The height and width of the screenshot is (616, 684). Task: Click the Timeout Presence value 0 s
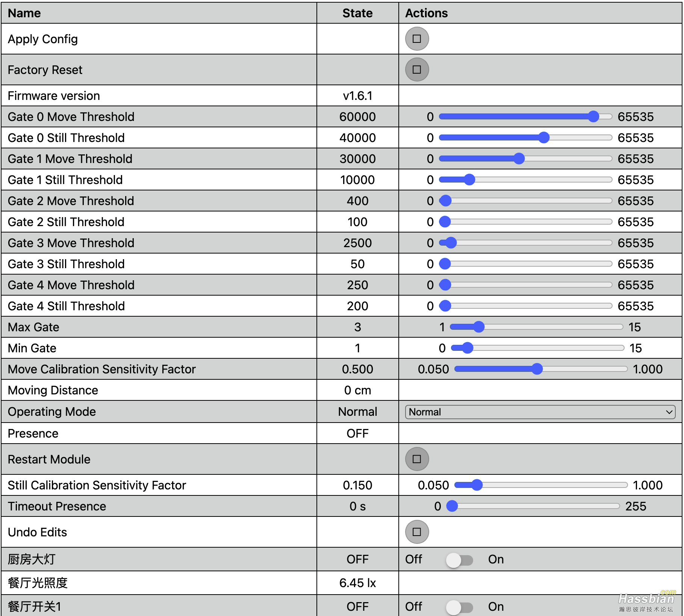pos(357,506)
